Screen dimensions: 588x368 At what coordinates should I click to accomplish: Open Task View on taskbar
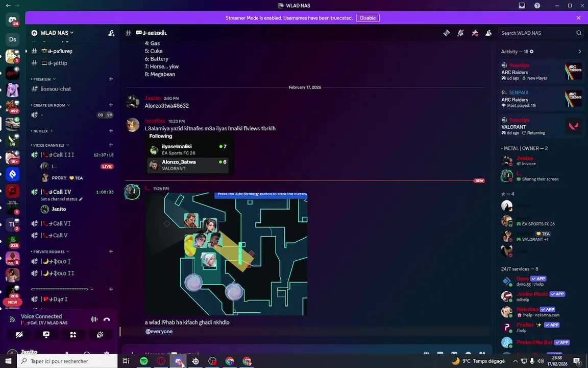(x=126, y=361)
